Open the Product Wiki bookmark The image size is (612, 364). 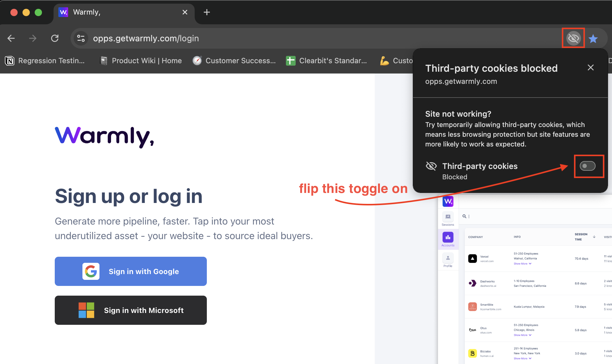[141, 60]
